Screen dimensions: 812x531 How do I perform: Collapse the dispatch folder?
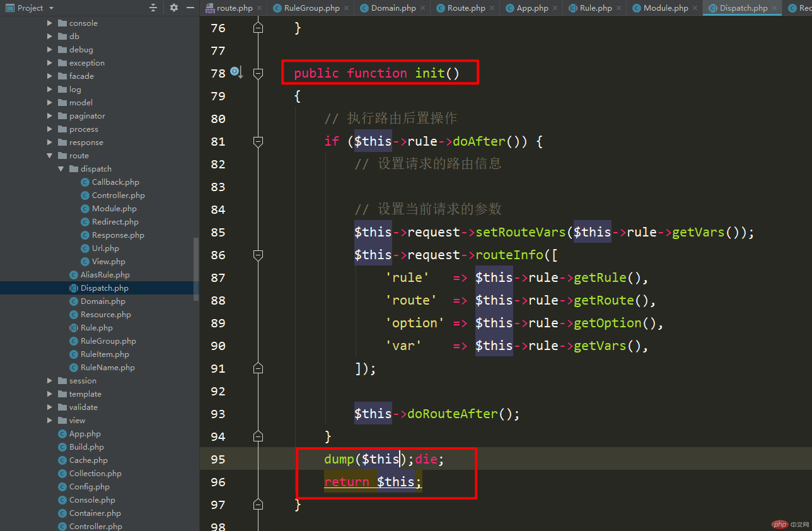point(61,168)
